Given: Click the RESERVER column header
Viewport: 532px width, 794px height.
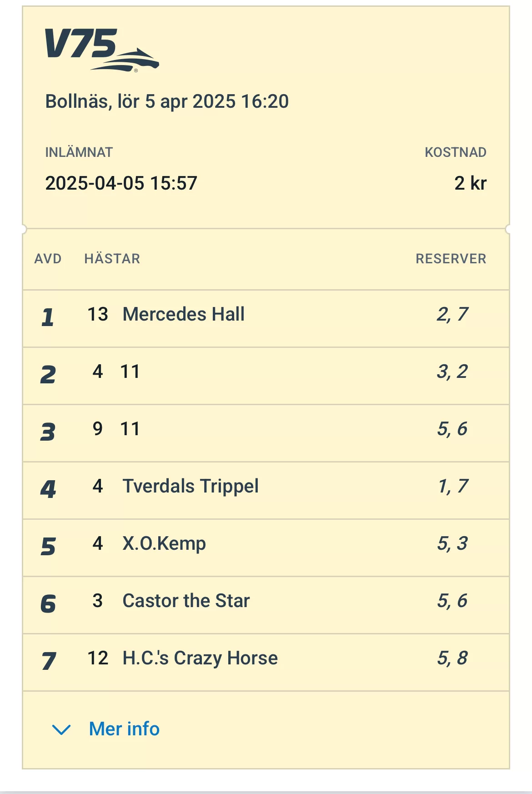Looking at the screenshot, I should (x=451, y=259).
